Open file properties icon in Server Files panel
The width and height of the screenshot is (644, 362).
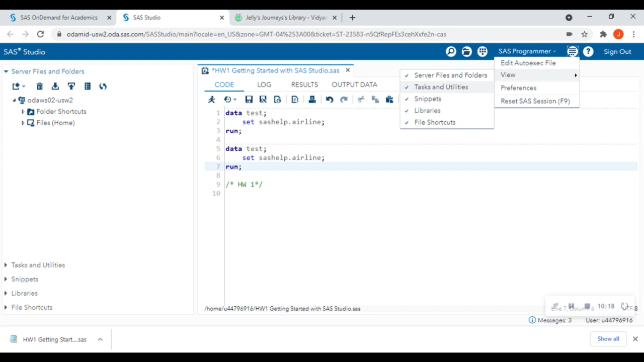click(88, 86)
